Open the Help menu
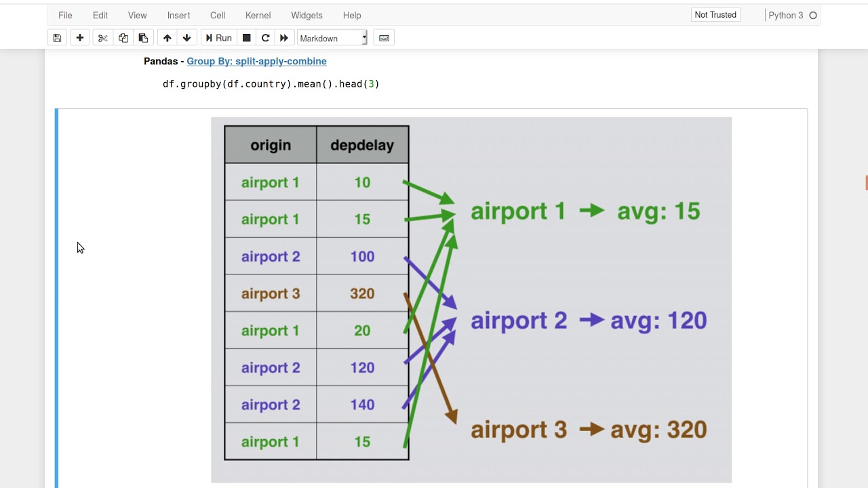The width and height of the screenshot is (868, 488). [352, 15]
